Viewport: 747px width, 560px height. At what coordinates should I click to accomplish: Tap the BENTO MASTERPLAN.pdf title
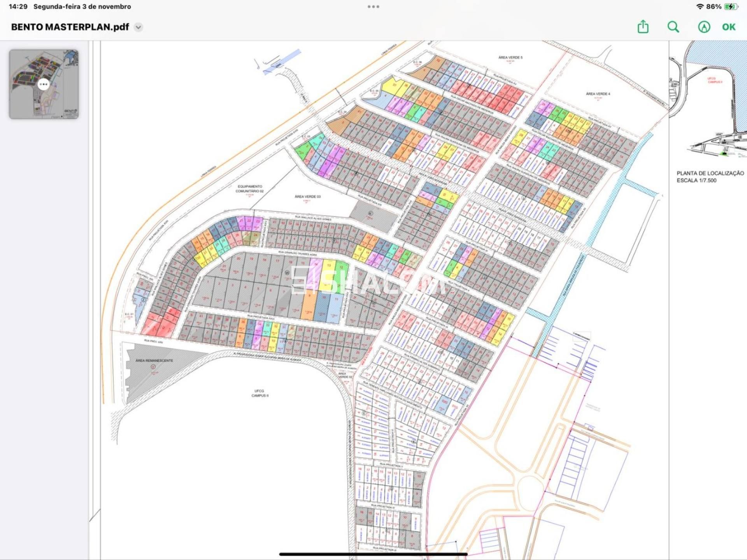70,27
